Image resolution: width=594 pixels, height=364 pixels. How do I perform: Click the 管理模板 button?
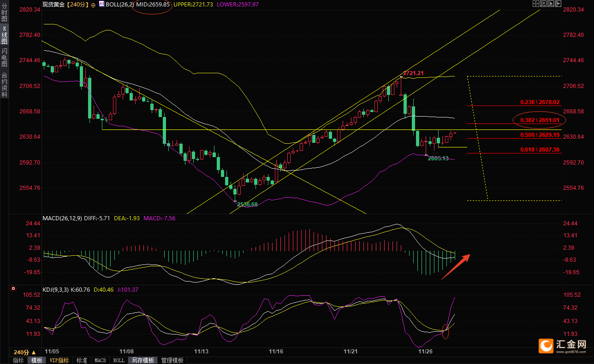172,360
